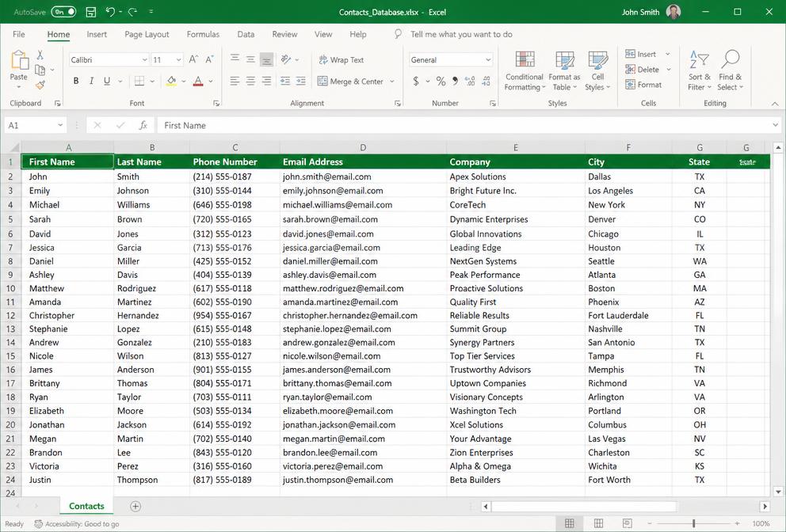Switch to Page Layout view in status bar
This screenshot has height=532, width=786.
point(598,523)
